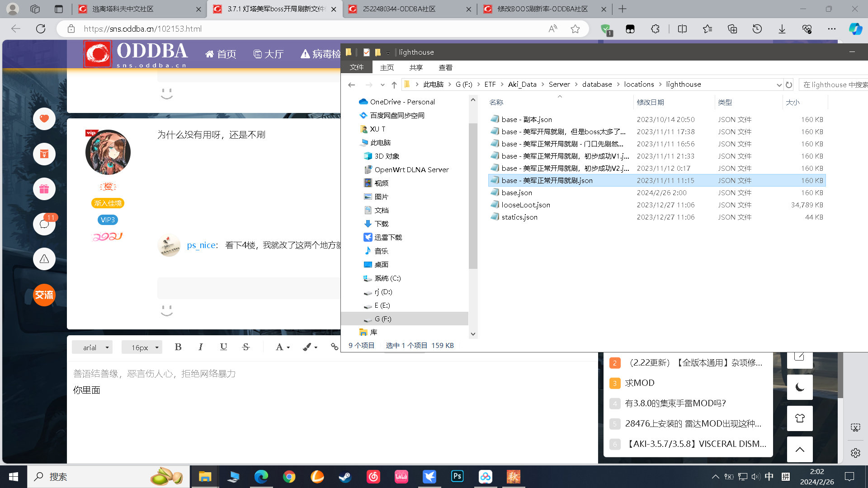Select the looseLoot.json file
Viewport: 868px width, 488px height.
pos(525,205)
